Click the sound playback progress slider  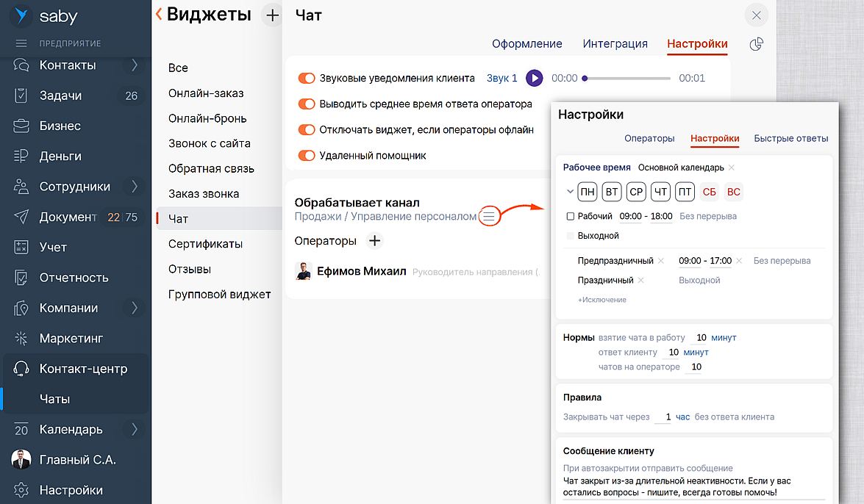click(627, 79)
